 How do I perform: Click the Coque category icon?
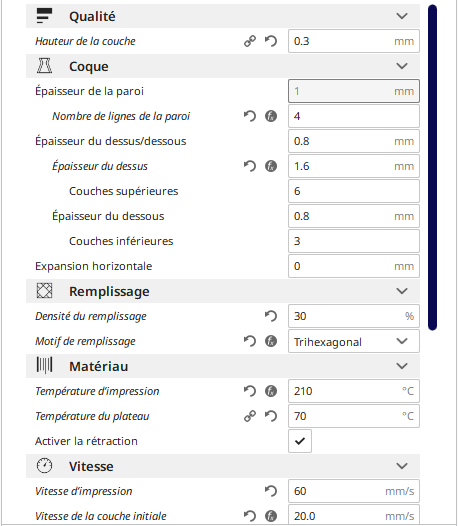pos(44,66)
